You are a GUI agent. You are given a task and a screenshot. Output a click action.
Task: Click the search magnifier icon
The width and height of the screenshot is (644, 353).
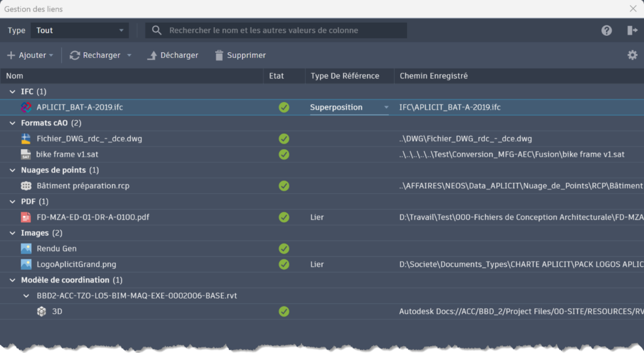pos(157,30)
